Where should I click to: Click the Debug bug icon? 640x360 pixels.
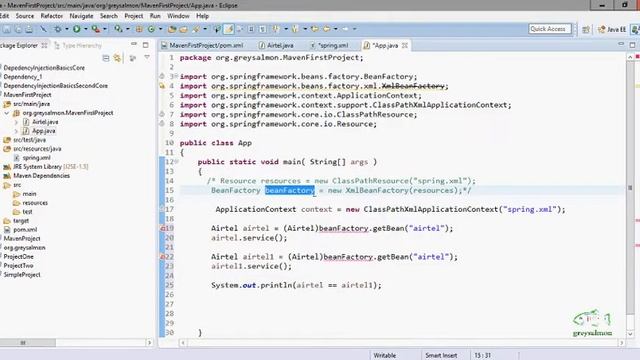pos(58,29)
